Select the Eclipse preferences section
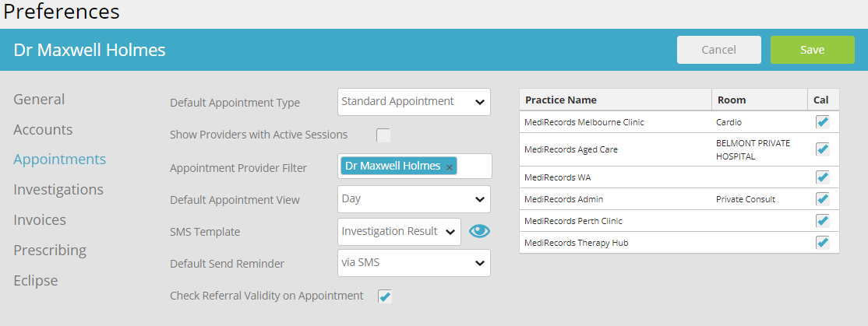The width and height of the screenshot is (868, 326). (35, 281)
